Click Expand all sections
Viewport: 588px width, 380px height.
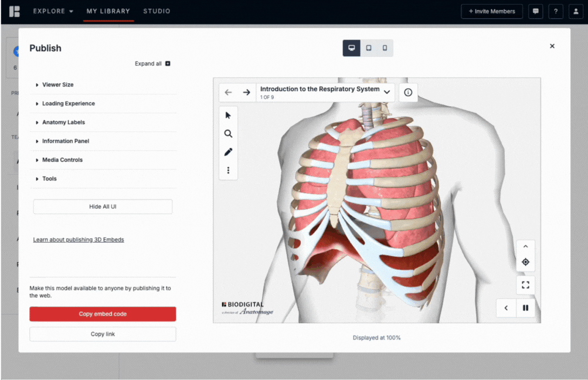[x=152, y=64]
